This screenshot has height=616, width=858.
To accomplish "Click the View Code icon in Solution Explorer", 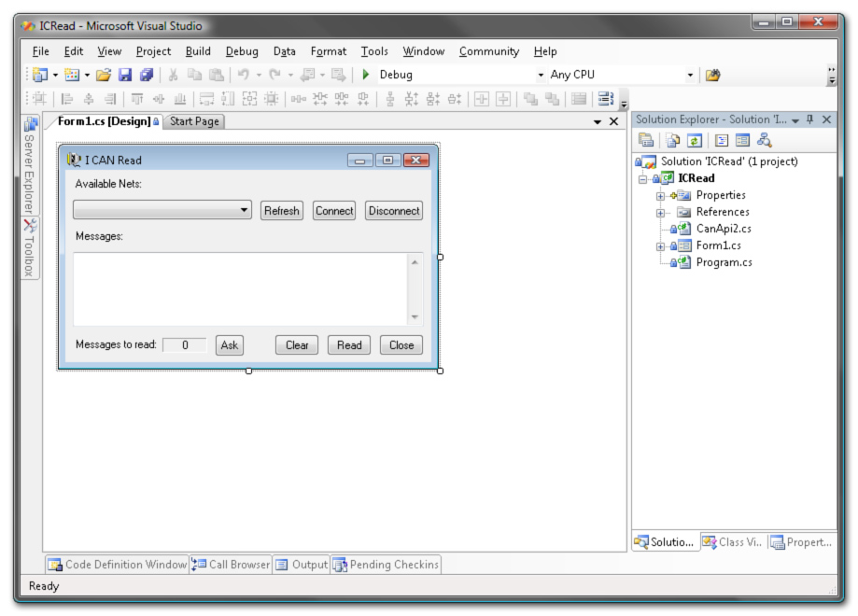I will [x=722, y=140].
